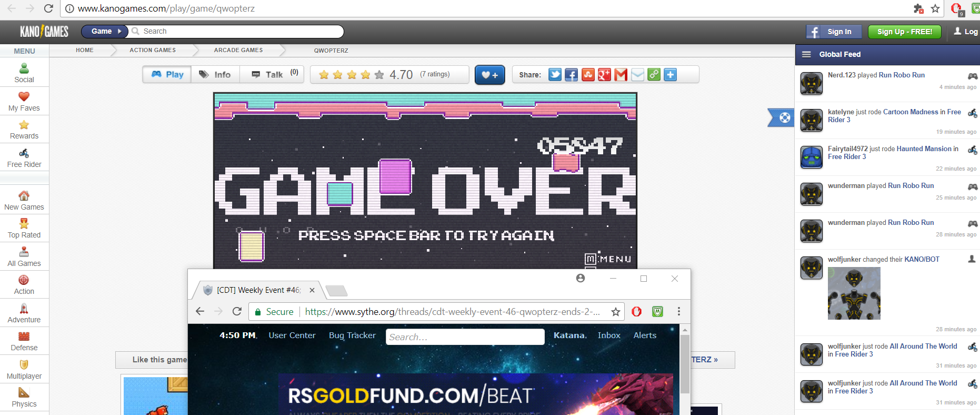
Task: Open All Games category
Action: tap(24, 256)
